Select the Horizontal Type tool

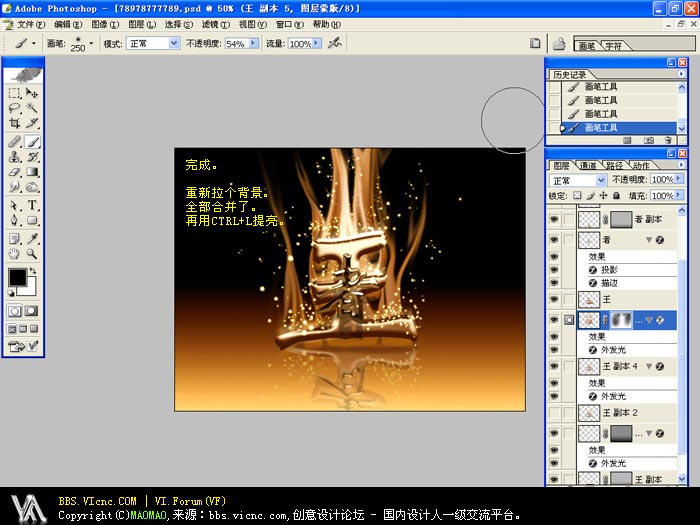(32, 204)
